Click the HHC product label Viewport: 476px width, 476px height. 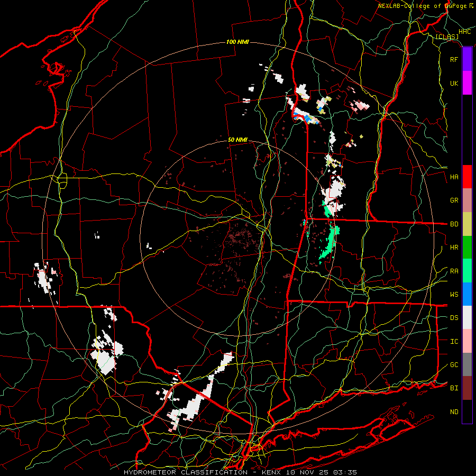tap(464, 32)
